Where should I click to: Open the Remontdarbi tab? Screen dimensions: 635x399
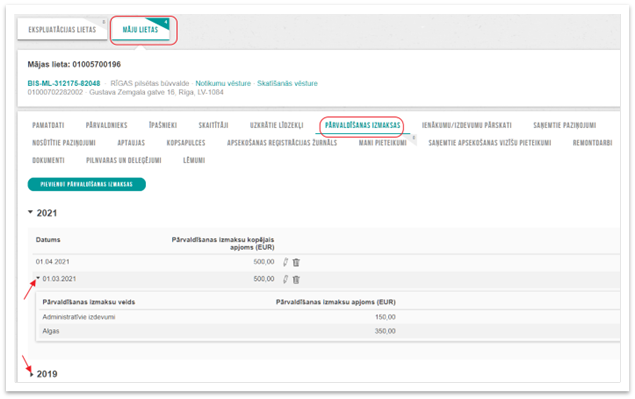tap(592, 143)
